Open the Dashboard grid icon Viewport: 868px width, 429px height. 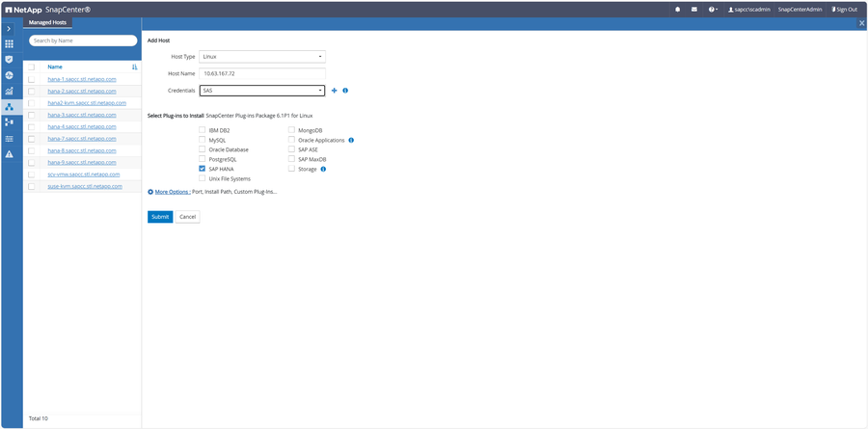coord(9,43)
